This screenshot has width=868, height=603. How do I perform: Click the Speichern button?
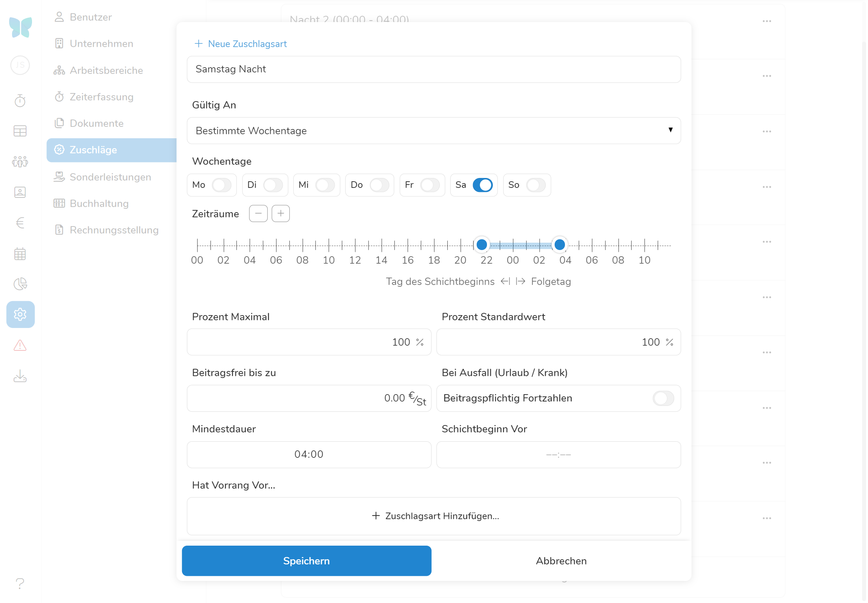click(306, 561)
